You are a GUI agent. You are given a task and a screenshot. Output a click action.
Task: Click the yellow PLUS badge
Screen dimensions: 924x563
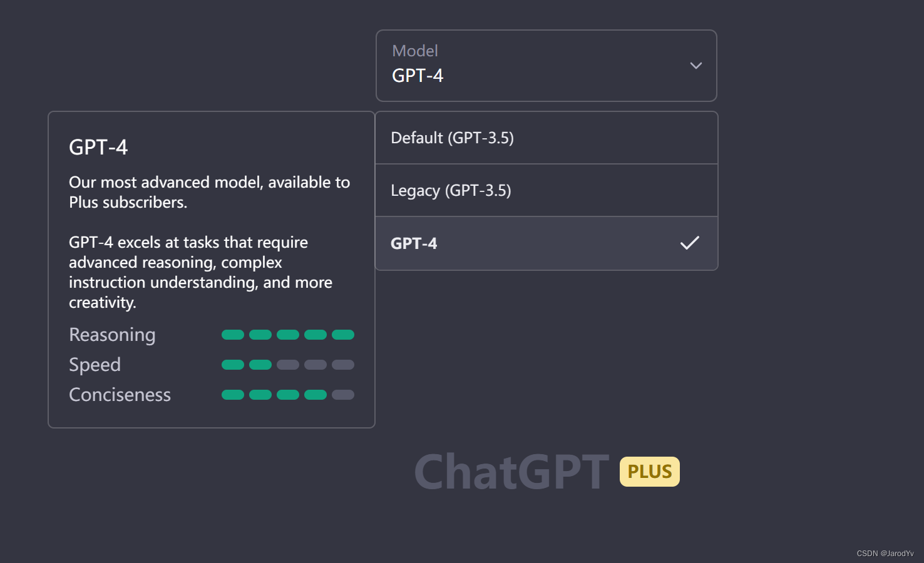click(649, 472)
